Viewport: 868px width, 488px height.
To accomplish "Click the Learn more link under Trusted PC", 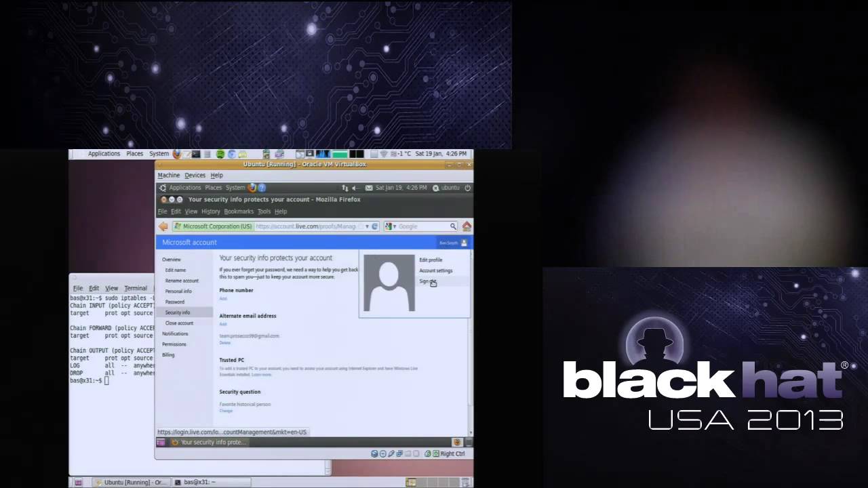I will [x=261, y=375].
